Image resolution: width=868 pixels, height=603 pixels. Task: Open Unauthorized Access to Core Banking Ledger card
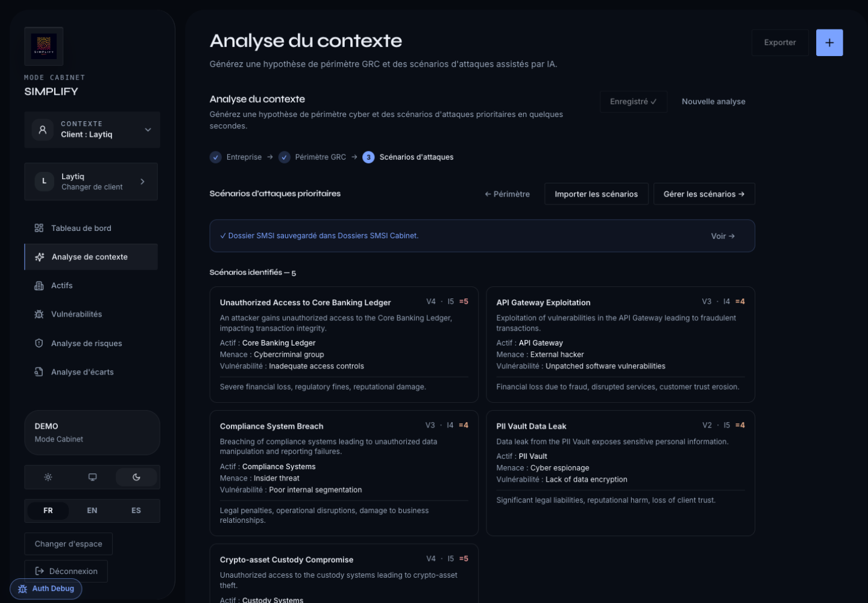[344, 344]
